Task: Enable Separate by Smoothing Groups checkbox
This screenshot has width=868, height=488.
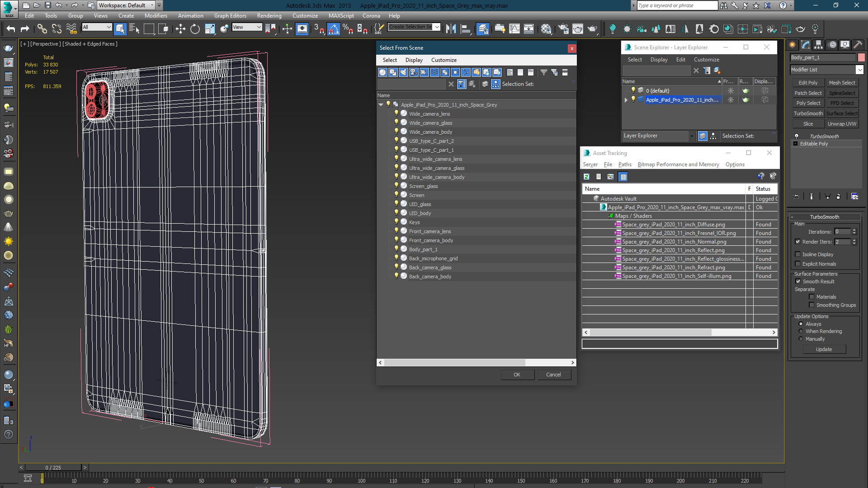Action: coord(812,305)
